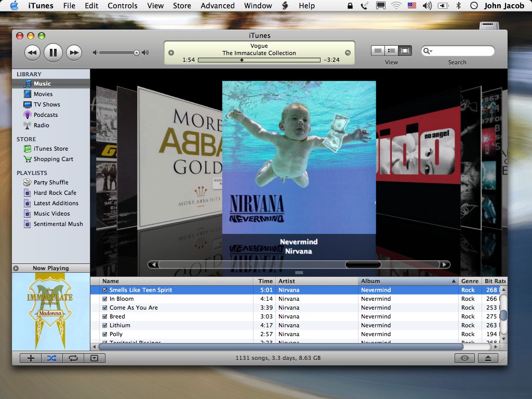This screenshot has height=399, width=532.
Task: Uncheck Smells Like Teen Spirit
Action: [105, 290]
